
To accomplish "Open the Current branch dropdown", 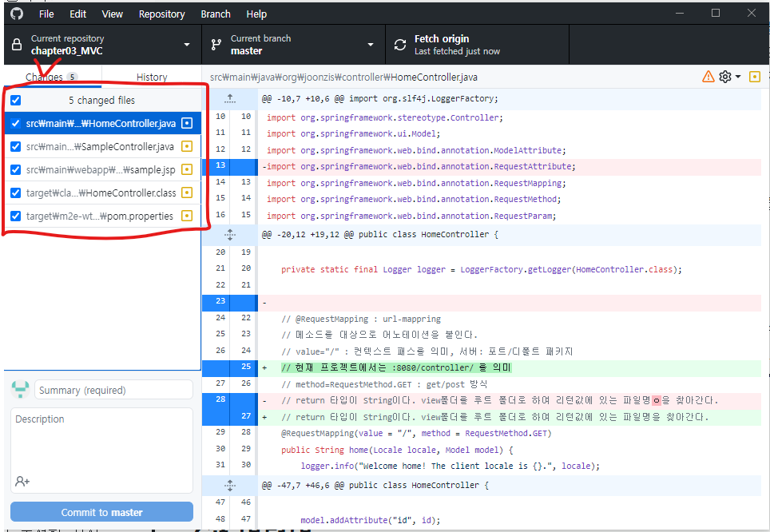I will point(293,45).
